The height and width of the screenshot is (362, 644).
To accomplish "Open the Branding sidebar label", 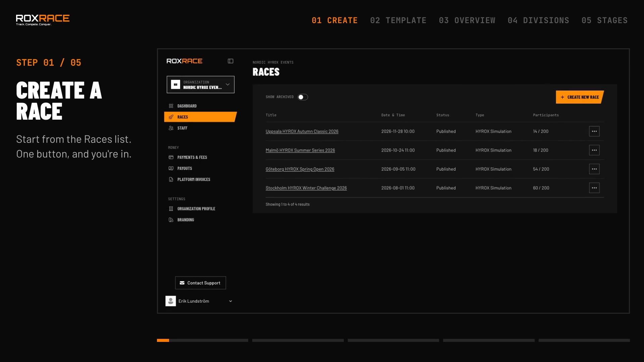I will coord(185,220).
